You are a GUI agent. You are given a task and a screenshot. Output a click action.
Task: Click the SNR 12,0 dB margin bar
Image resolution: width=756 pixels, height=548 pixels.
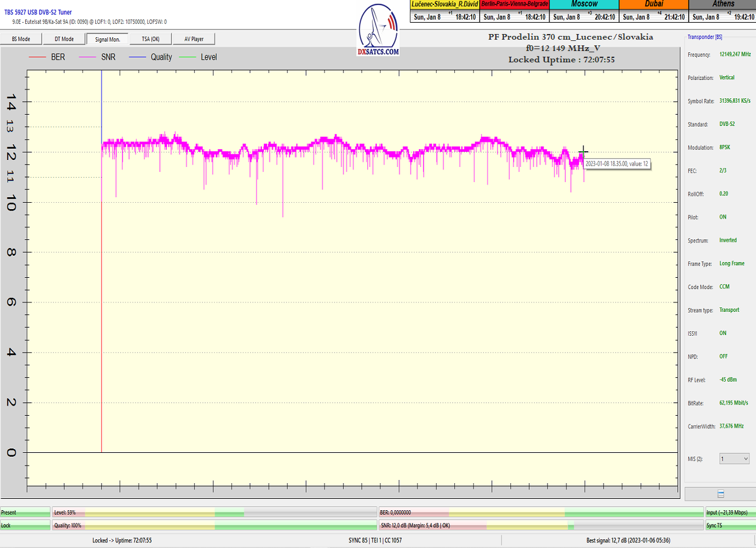click(541, 525)
